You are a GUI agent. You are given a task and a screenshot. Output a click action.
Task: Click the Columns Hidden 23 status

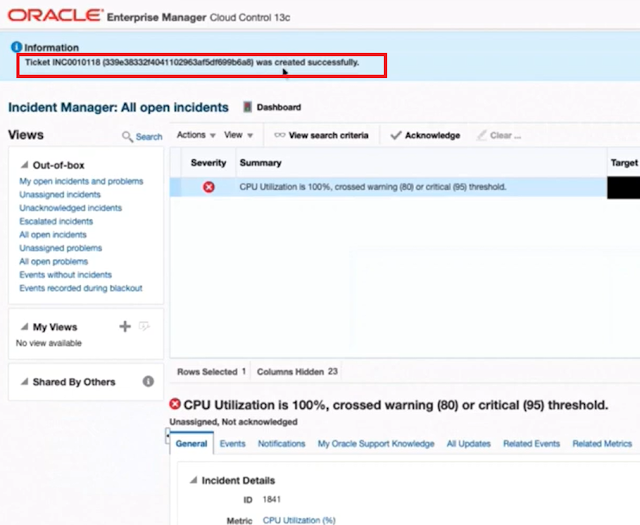pos(297,372)
